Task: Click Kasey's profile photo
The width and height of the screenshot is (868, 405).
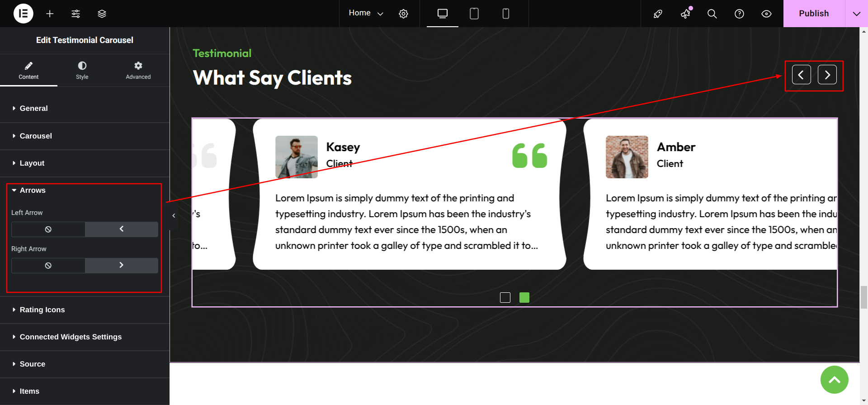Action: coord(297,157)
